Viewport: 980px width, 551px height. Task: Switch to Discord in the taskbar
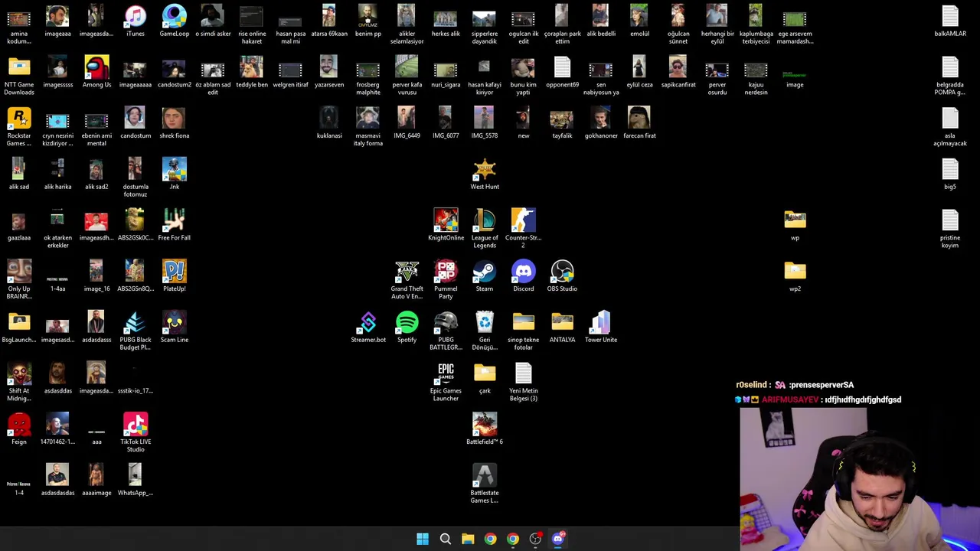558,539
